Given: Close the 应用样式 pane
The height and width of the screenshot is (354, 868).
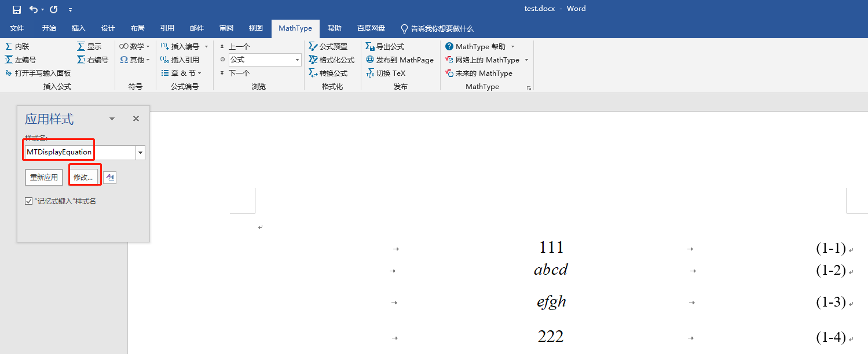Looking at the screenshot, I should pyautogui.click(x=136, y=119).
